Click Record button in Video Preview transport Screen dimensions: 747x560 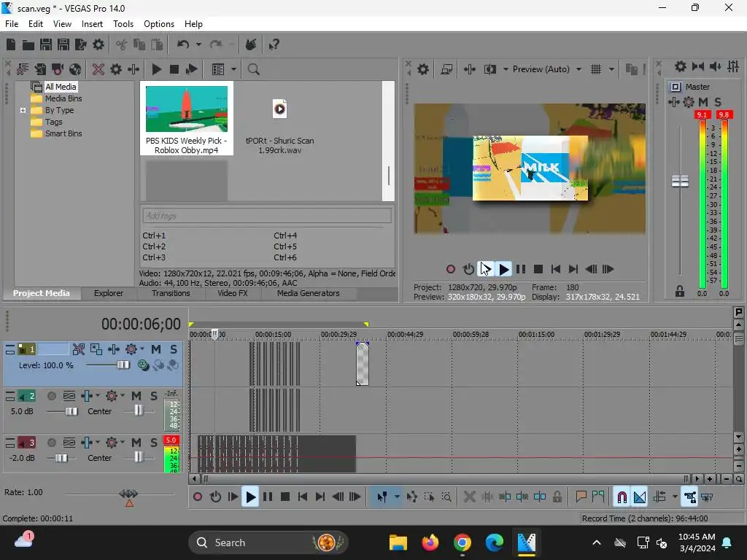coord(451,270)
